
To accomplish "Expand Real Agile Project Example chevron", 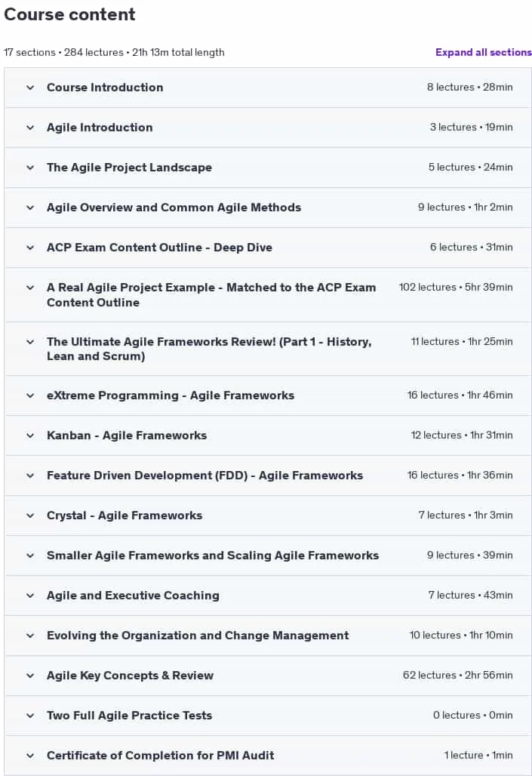I will pos(30,288).
